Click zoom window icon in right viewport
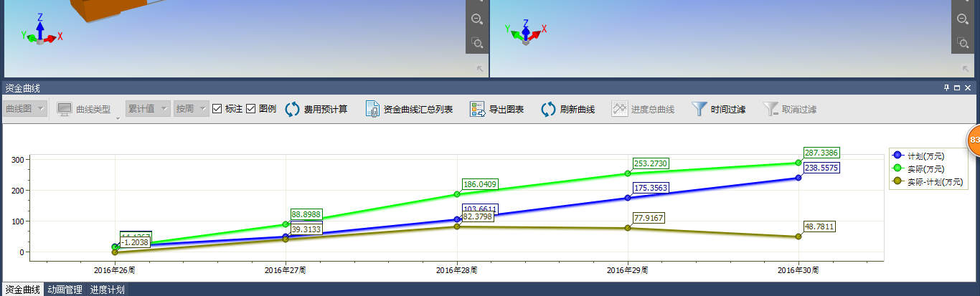This screenshot has height=296, width=980. coord(962,43)
